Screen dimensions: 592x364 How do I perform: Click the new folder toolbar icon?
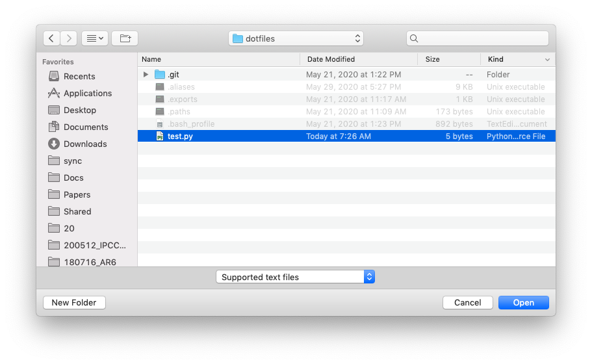coord(125,38)
